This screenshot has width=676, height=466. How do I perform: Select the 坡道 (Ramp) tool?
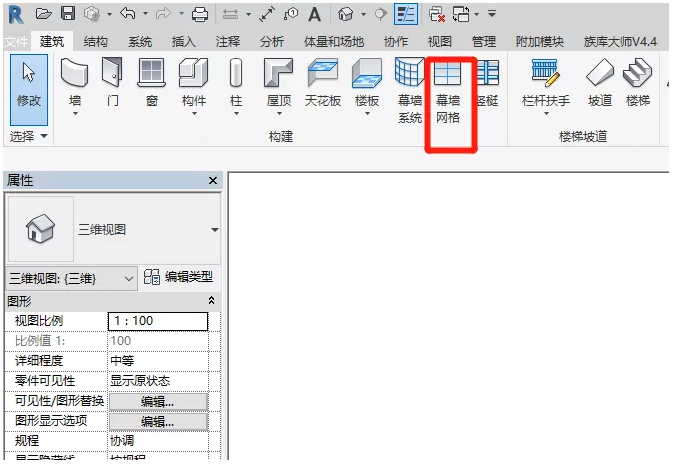(x=600, y=82)
